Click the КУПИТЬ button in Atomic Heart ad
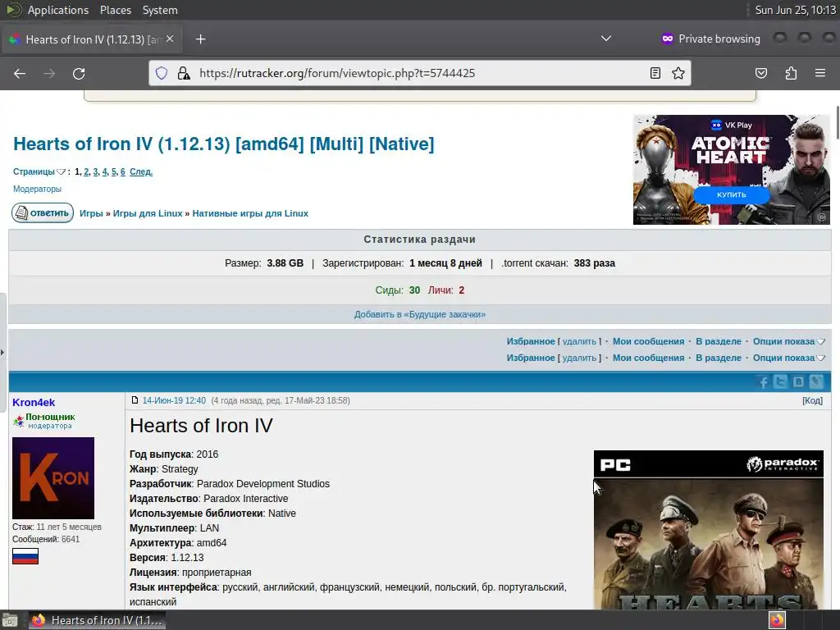Image resolution: width=840 pixels, height=630 pixels. pyautogui.click(x=732, y=194)
